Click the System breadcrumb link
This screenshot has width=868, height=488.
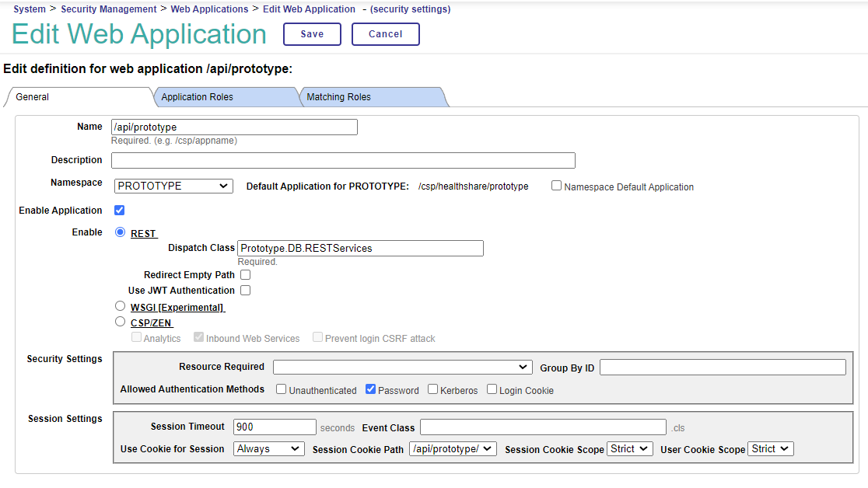30,9
